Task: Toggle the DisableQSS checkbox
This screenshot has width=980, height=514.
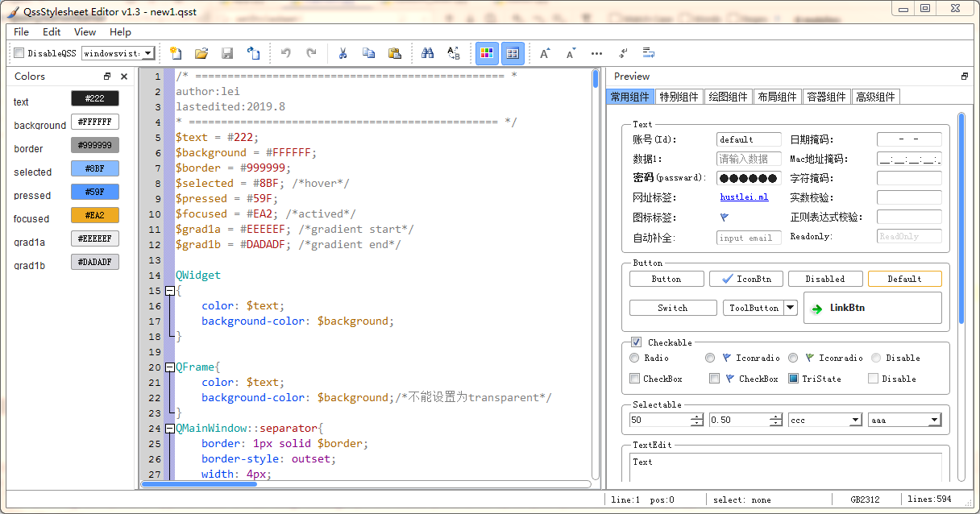Action: [x=19, y=53]
